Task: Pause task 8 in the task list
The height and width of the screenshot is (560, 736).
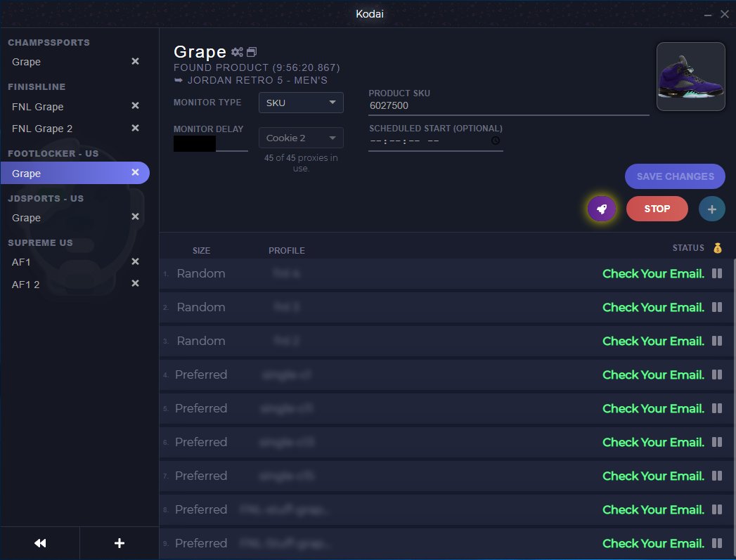Action: (x=717, y=509)
